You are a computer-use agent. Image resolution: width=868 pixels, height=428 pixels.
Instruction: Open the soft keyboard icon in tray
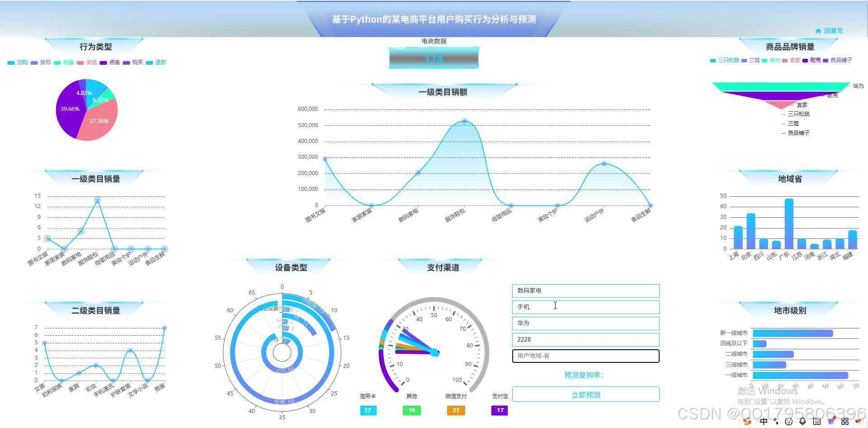click(816, 421)
